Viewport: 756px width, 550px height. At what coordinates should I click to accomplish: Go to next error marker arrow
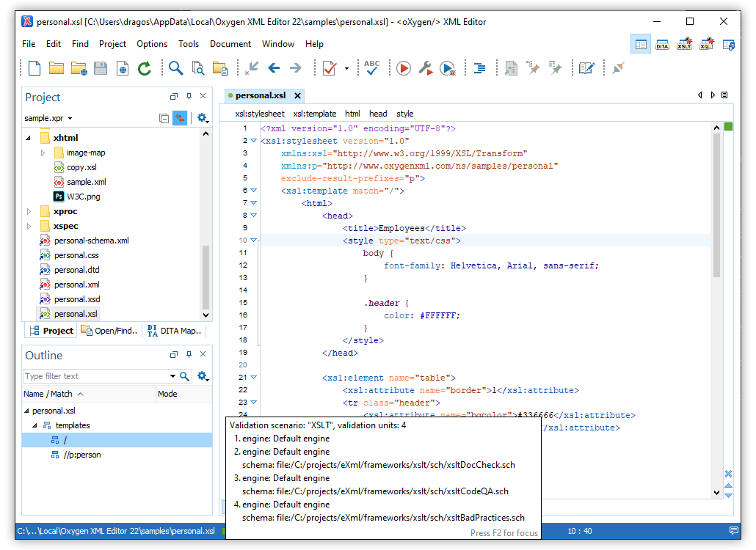pos(729,496)
